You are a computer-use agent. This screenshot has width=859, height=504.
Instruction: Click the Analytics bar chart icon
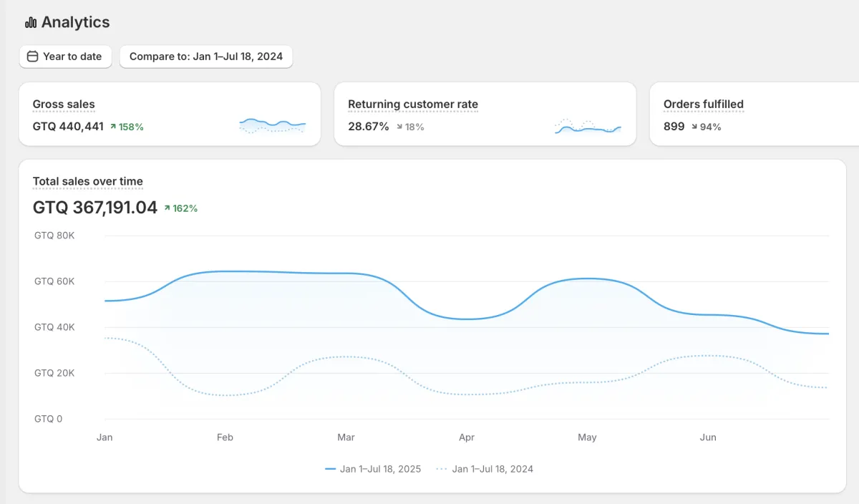31,23
